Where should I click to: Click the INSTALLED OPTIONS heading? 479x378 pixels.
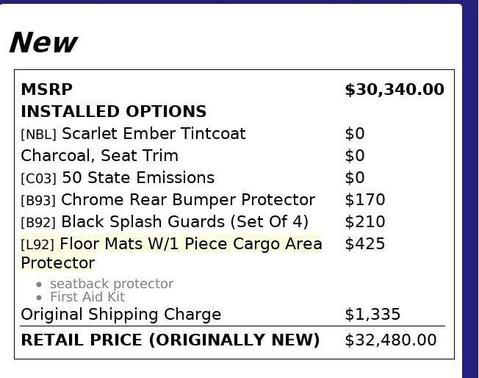pos(114,111)
